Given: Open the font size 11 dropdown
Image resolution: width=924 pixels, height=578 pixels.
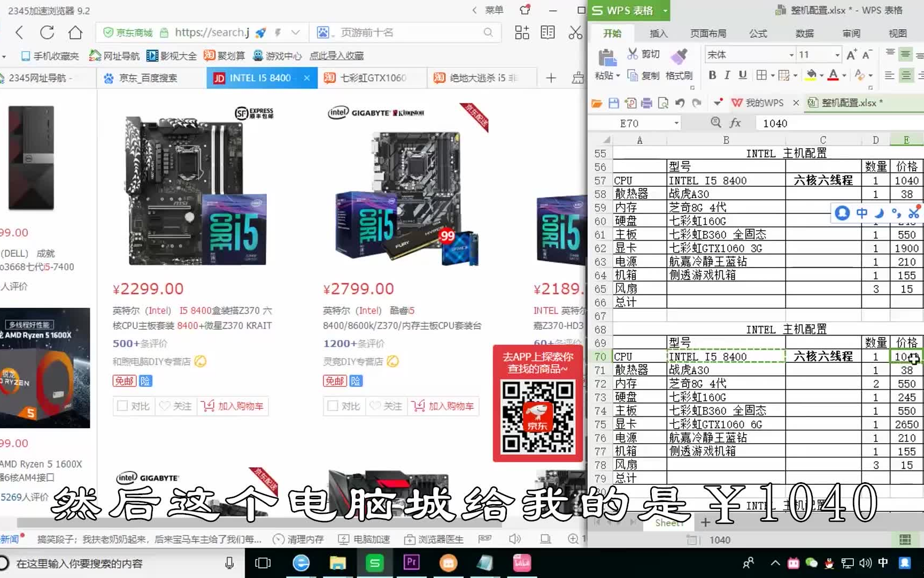Looking at the screenshot, I should [837, 55].
